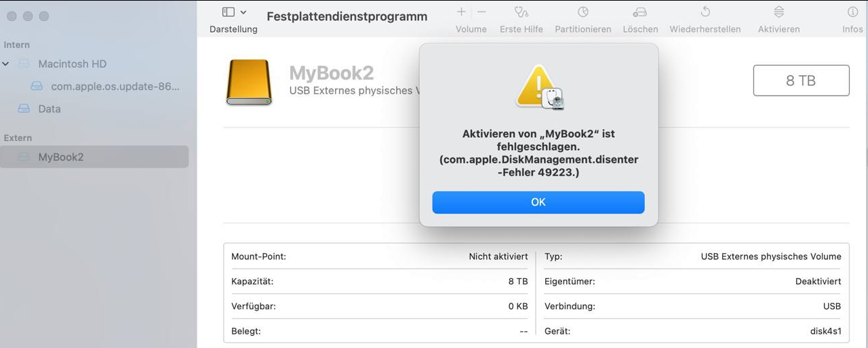Select Macintosh HD in sidebar

tap(72, 64)
